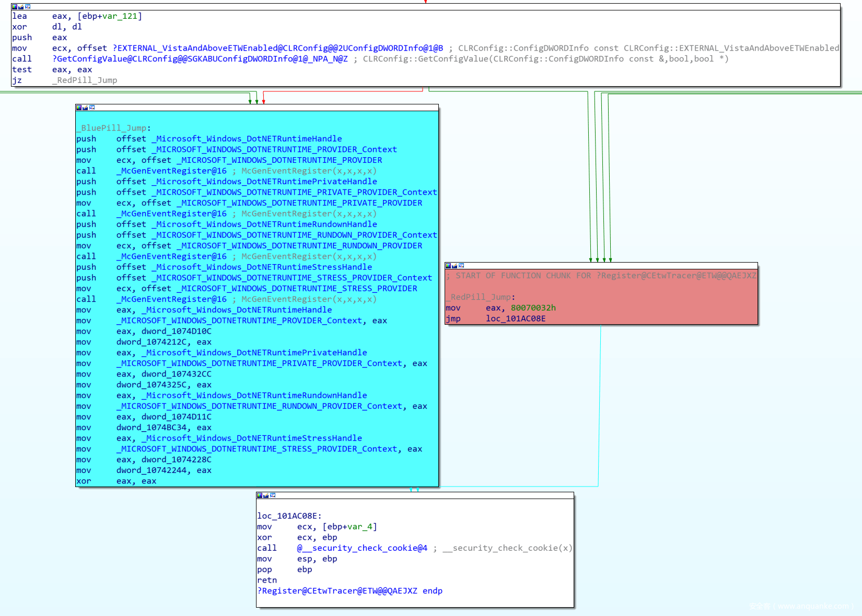Screen dimensions: 862x616
Task: Click jz _RedPill_Jump jump target
Action: [x=85, y=80]
